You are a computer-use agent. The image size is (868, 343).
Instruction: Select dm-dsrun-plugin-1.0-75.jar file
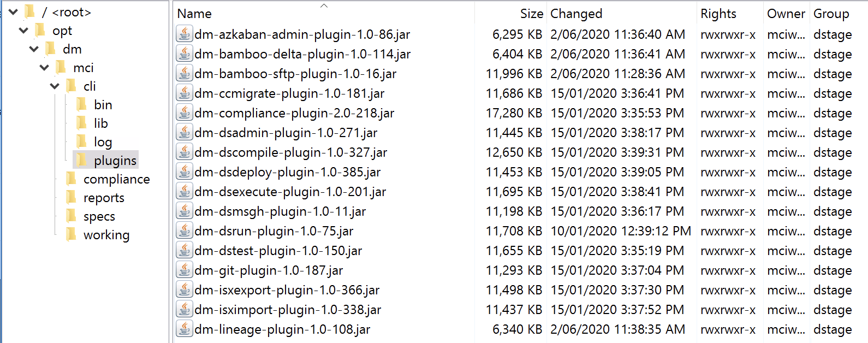click(274, 231)
